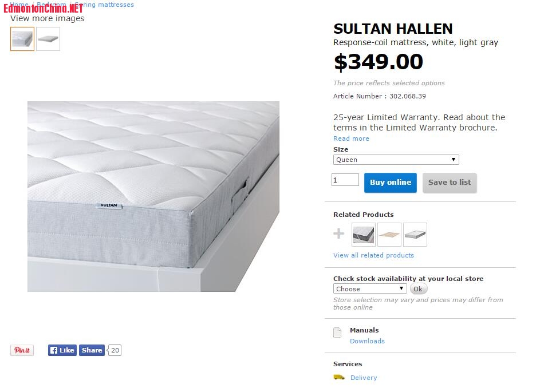Click the Buy online button
Viewport: 540px width, 392px height.
click(391, 183)
